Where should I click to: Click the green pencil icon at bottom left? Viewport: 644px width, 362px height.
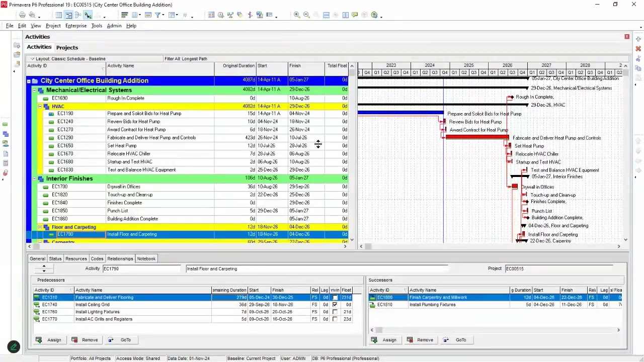[14, 346]
